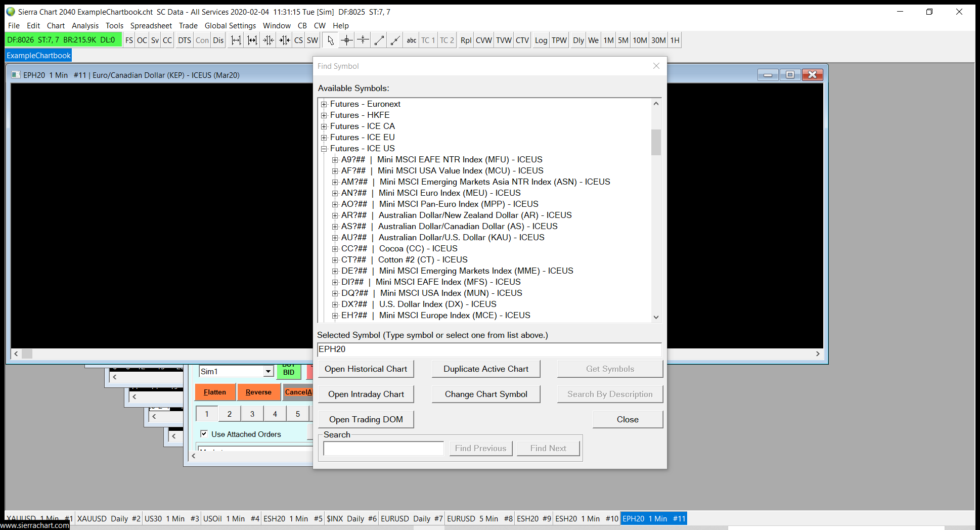Screen dimensions: 980x530
Task: Click the EPH20 chart scroll right arrow
Action: click(818, 354)
